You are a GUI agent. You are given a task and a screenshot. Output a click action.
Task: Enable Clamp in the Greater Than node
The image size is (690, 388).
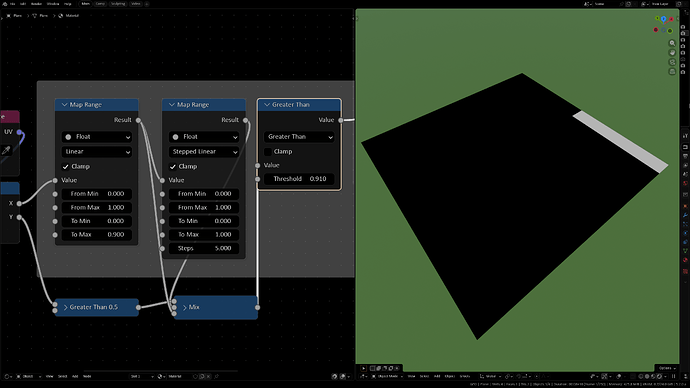(268, 151)
